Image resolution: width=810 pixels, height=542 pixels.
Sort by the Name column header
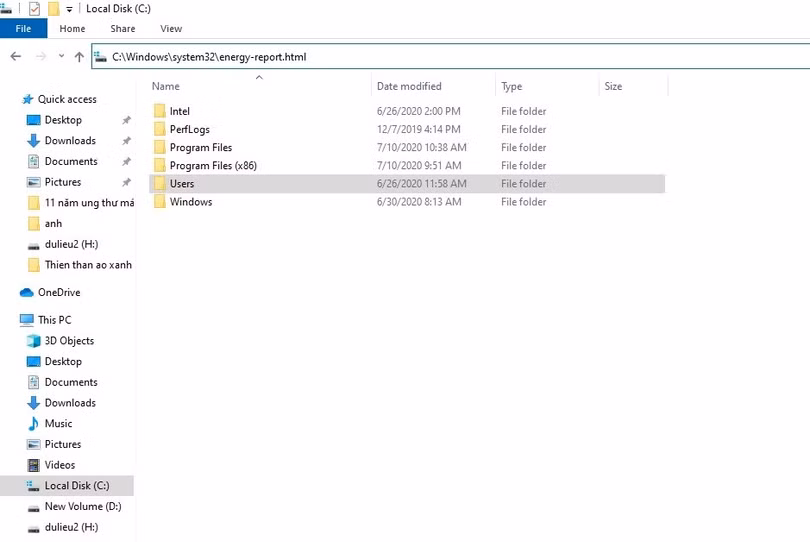click(166, 87)
